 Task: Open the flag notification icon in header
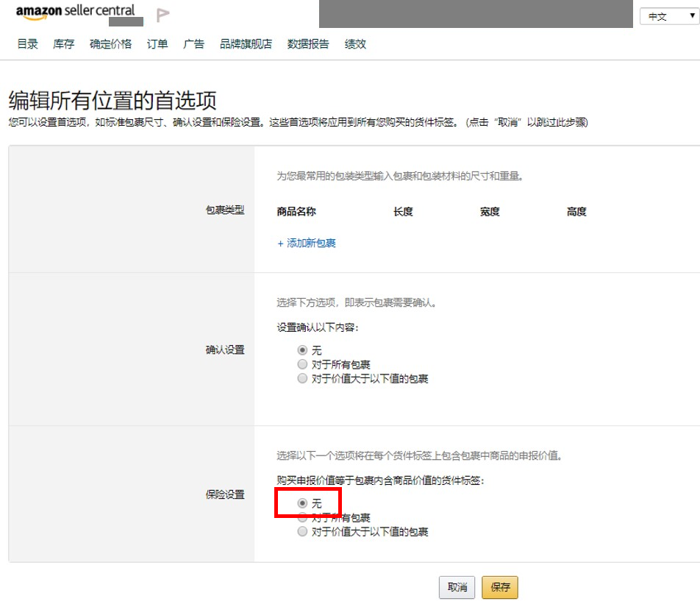(x=162, y=15)
